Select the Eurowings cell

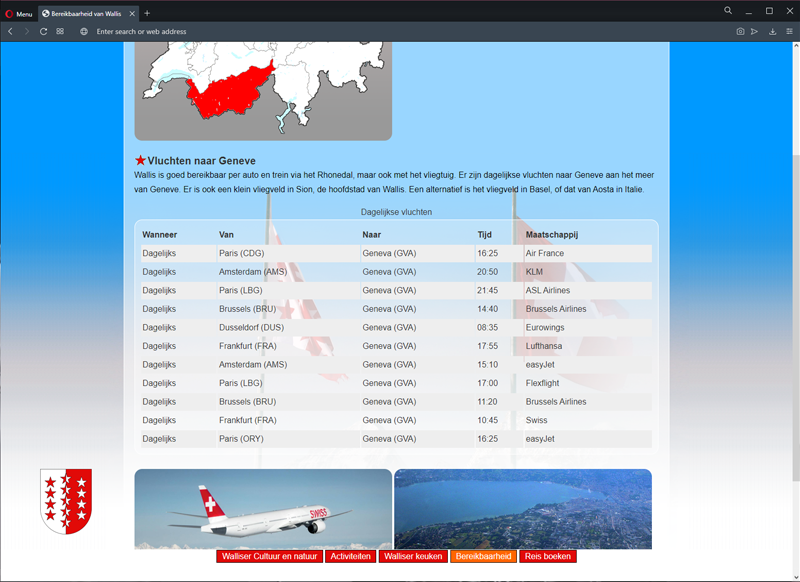(588, 327)
